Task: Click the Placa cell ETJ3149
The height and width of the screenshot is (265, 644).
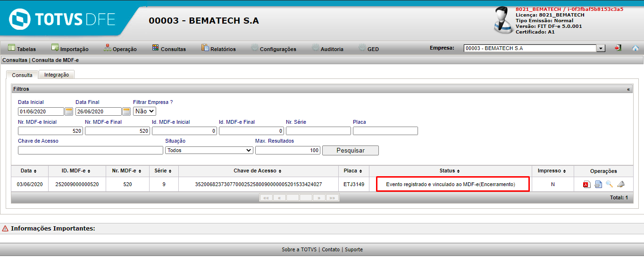Action: pos(354,184)
